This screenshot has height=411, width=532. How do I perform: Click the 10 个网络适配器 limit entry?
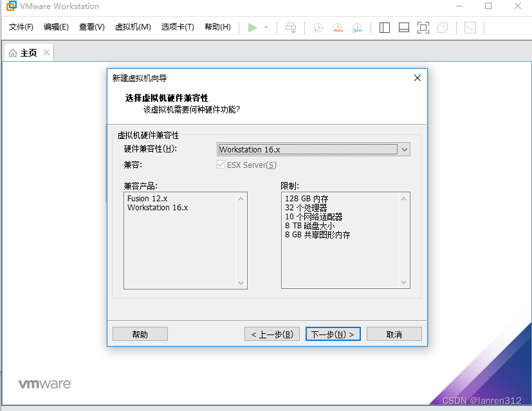point(313,217)
